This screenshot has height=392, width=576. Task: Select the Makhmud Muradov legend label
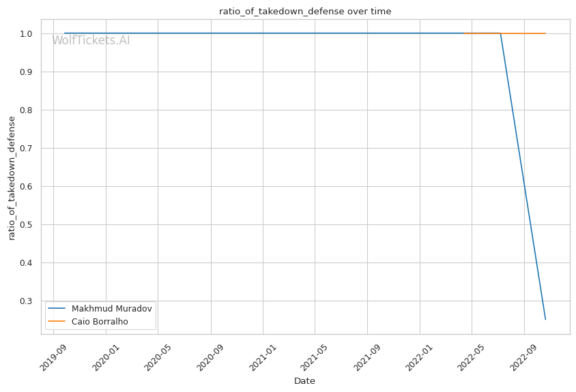[112, 309]
